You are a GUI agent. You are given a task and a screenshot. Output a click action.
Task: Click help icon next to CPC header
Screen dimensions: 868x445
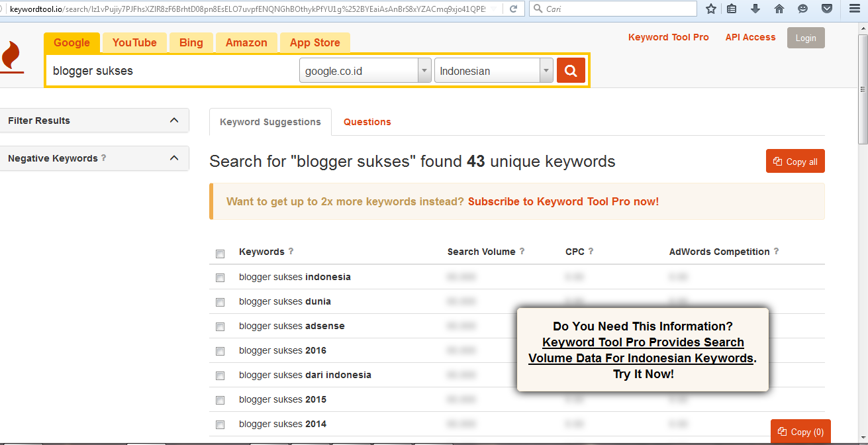591,252
